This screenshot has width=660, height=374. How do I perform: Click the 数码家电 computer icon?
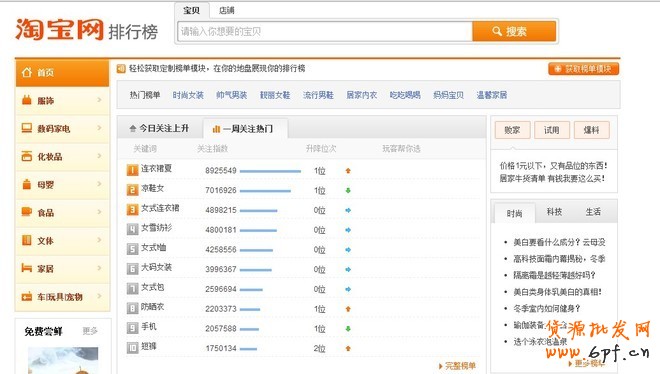(x=27, y=128)
